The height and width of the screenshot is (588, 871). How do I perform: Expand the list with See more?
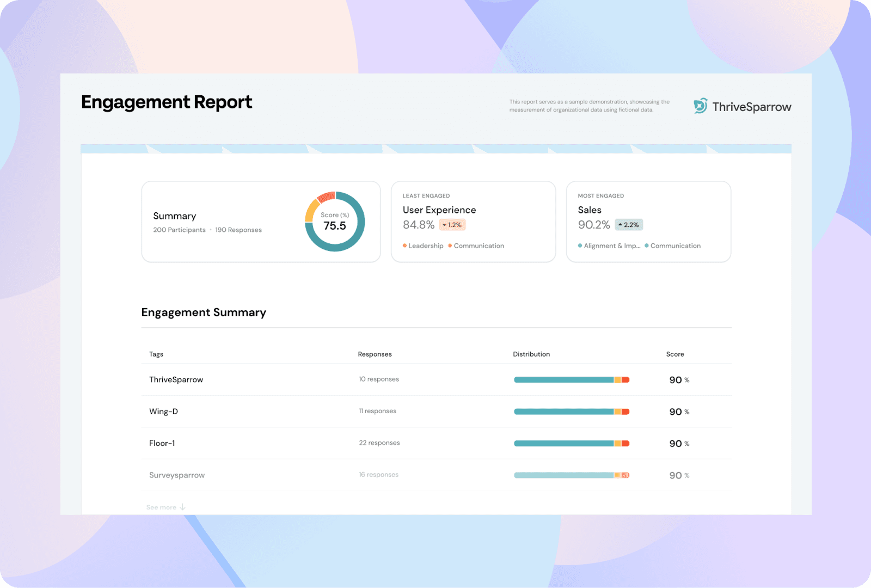161,507
